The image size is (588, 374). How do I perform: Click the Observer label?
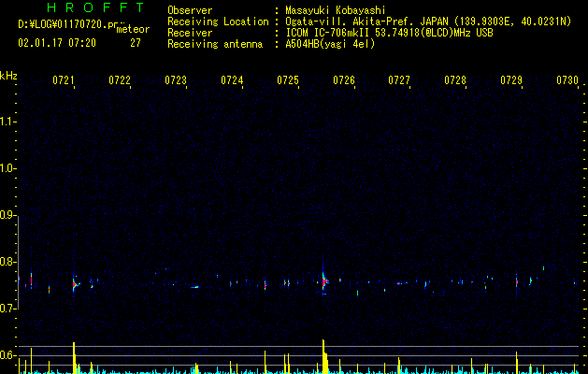point(190,10)
